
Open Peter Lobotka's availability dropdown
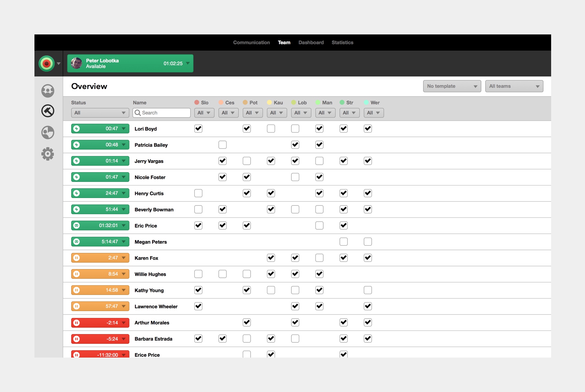click(188, 63)
